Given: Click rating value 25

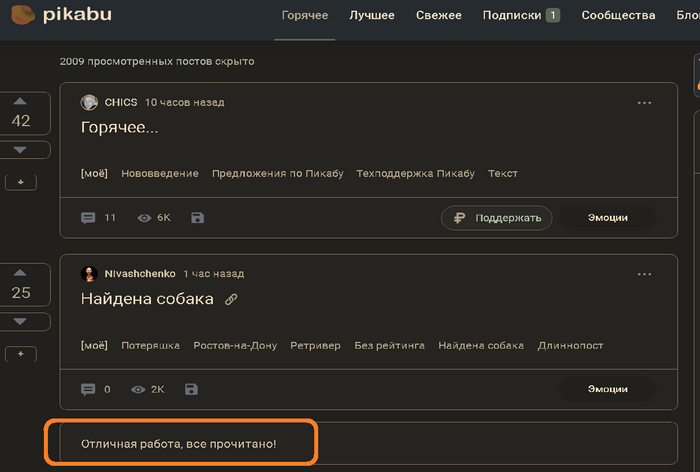Looking at the screenshot, I should [21, 293].
